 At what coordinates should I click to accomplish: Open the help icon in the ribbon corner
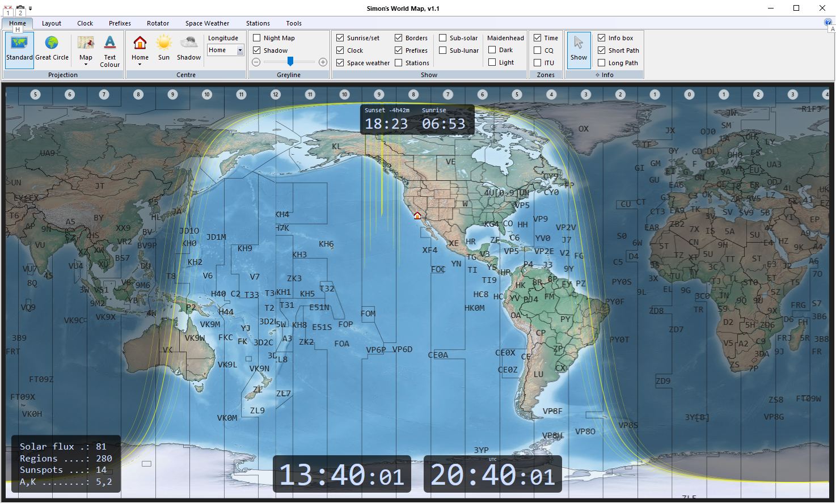827,22
